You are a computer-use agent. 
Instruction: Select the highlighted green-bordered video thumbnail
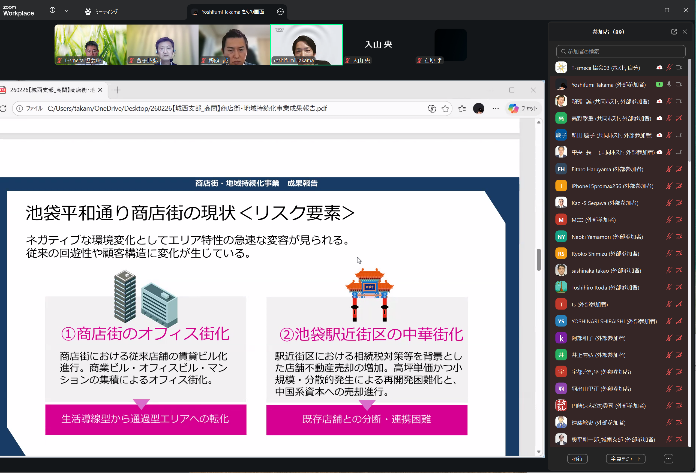click(x=306, y=44)
